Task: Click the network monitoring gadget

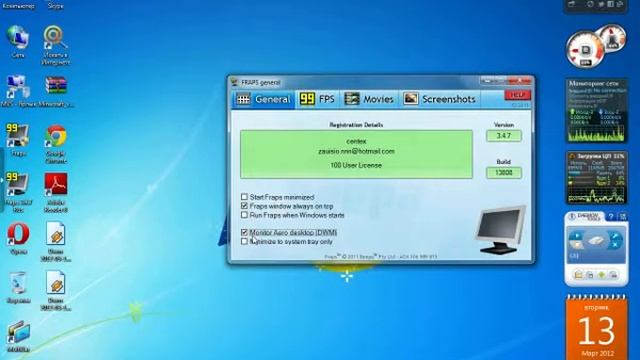Action: coord(596,111)
